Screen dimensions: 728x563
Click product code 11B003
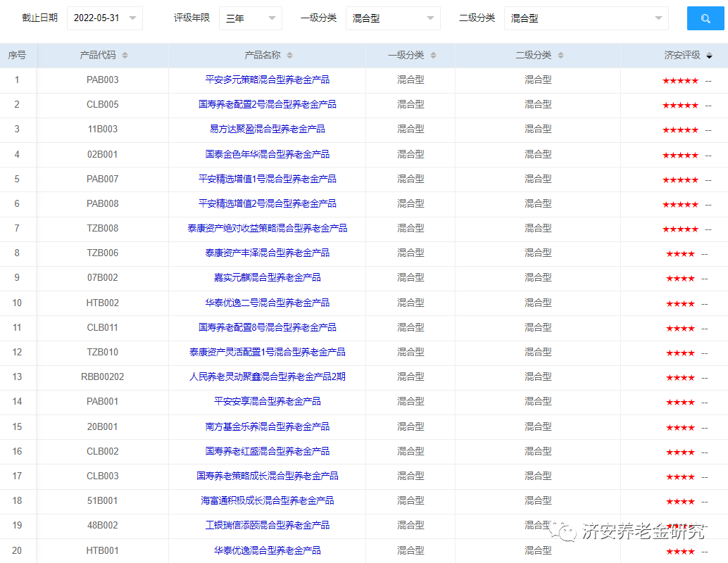pyautogui.click(x=103, y=129)
